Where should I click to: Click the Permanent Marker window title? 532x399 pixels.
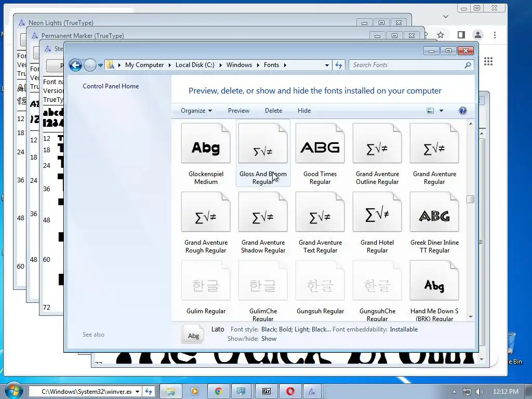(83, 36)
